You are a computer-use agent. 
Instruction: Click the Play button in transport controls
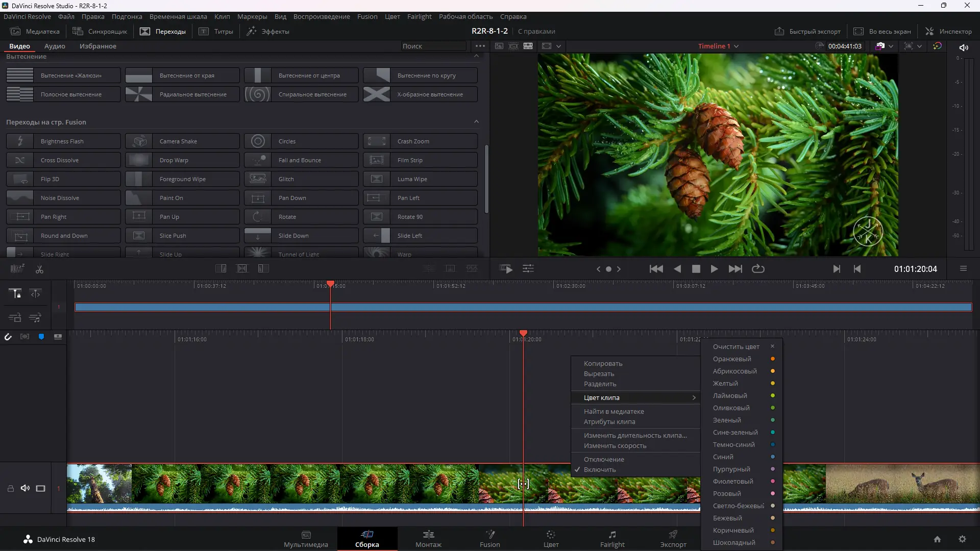pyautogui.click(x=714, y=269)
